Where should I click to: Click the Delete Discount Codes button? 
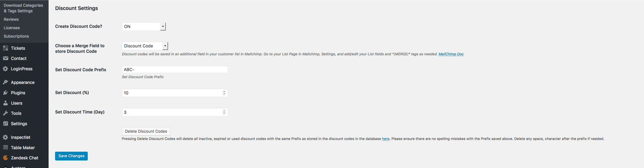[146, 131]
